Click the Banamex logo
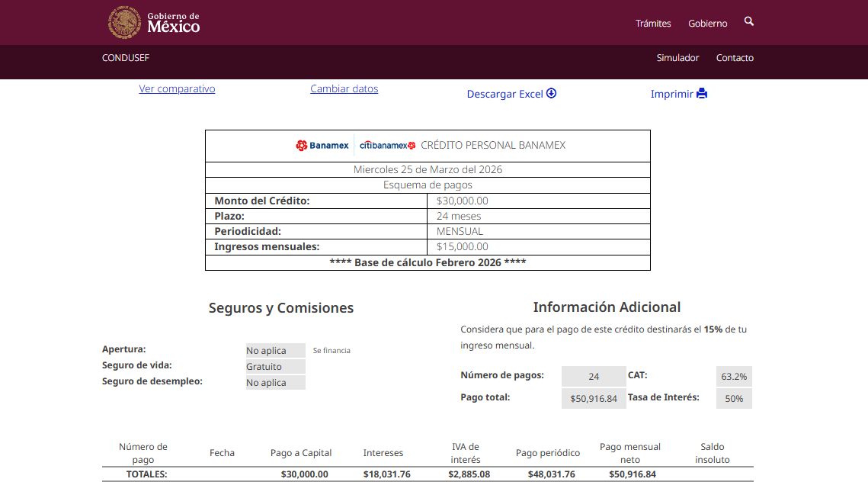Viewport: 868px width, 482px height. 322,145
